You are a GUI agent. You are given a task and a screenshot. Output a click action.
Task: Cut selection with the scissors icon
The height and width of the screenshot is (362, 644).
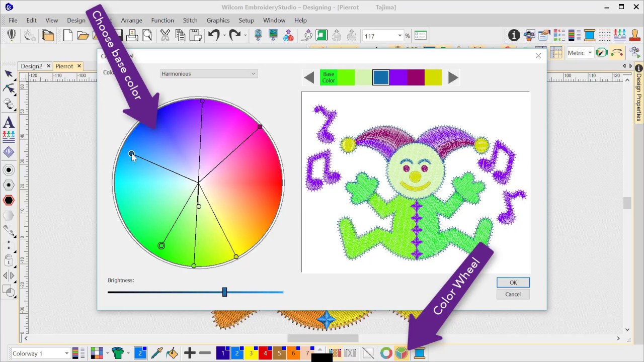[165, 35]
